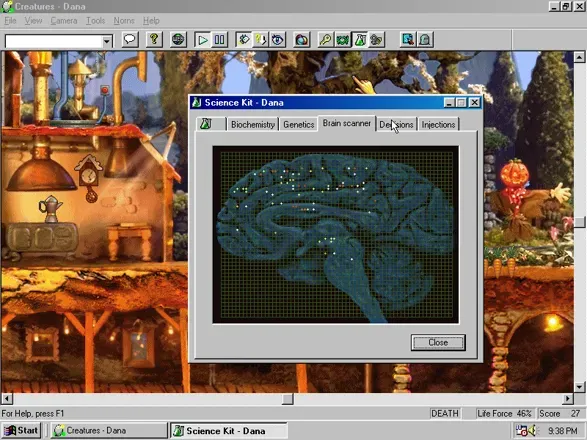The image size is (587, 440).
Task: Open the Science Kit flask toolbar icon
Action: [360, 39]
